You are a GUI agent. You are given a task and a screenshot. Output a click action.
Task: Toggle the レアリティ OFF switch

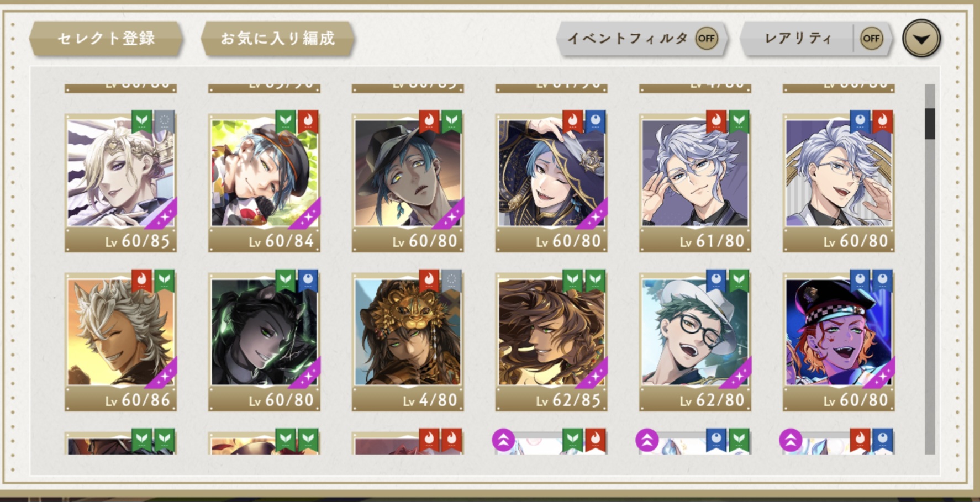pos(871,38)
